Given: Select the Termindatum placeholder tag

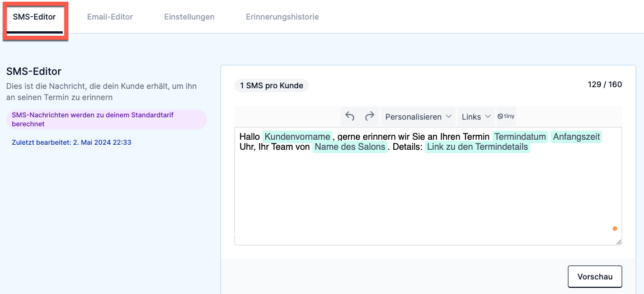Looking at the screenshot, I should [x=520, y=136].
